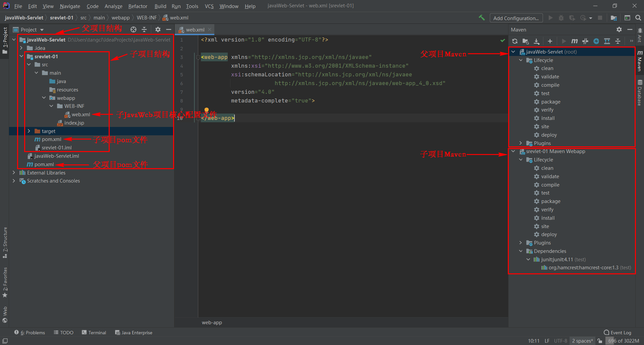Open Project panel options gear
The height and width of the screenshot is (345, 644).
[158, 29]
